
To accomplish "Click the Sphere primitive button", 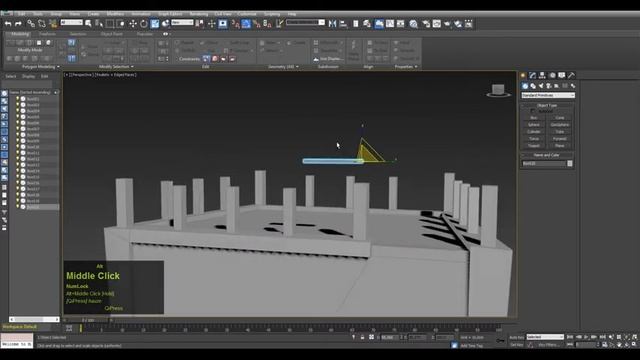I will click(x=534, y=124).
